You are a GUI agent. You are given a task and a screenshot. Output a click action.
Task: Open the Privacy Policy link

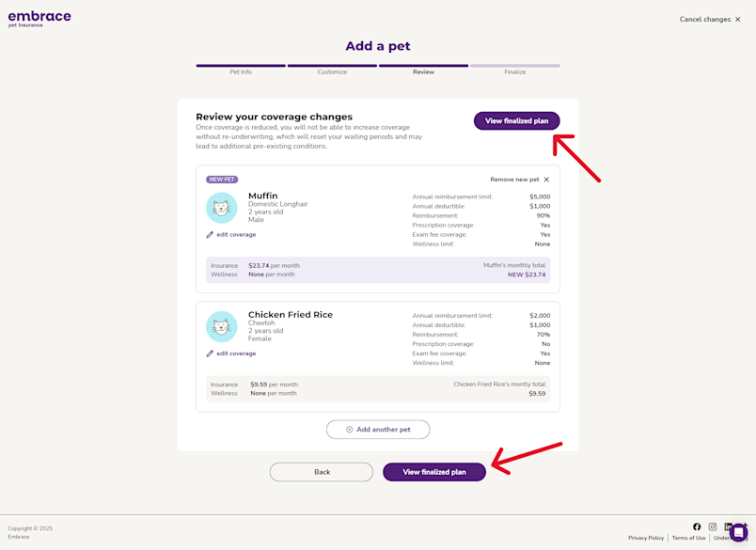[x=646, y=538]
